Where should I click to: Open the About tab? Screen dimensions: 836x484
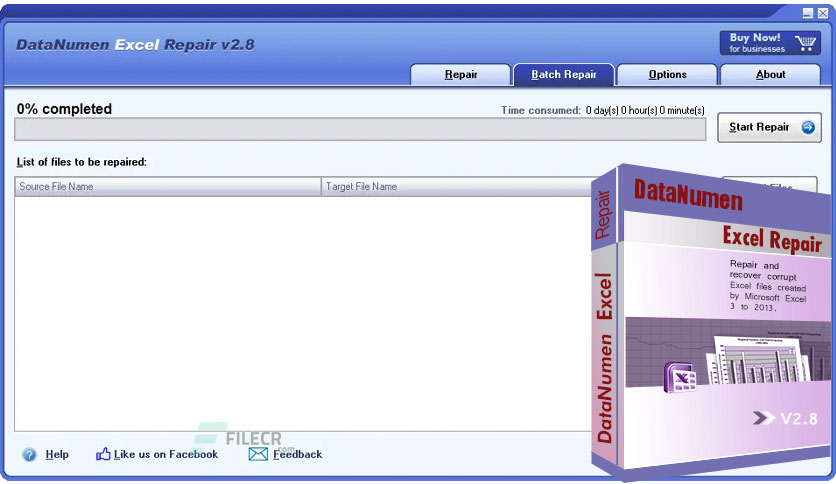click(770, 75)
